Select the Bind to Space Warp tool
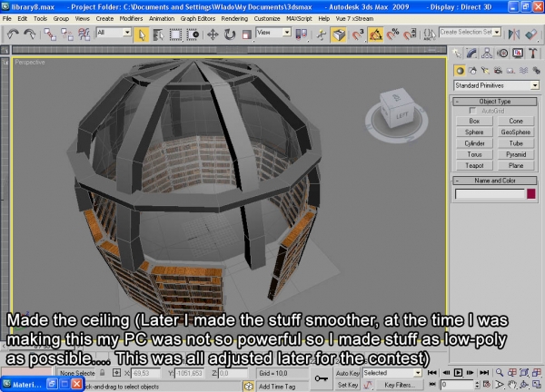 pos(84,34)
